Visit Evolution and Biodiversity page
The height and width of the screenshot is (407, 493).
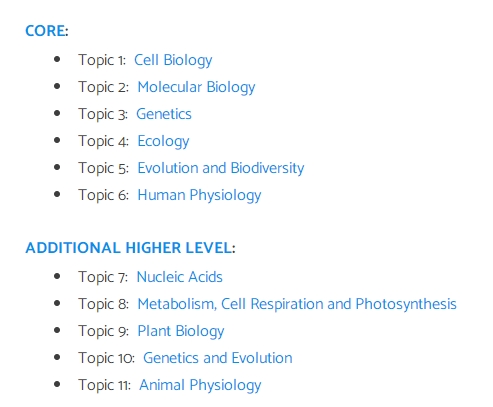click(x=221, y=168)
